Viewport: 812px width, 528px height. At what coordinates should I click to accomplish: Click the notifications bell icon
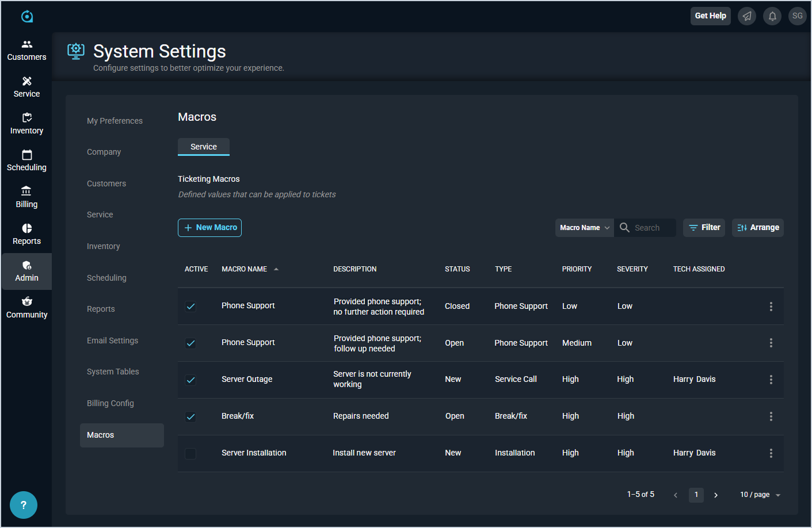(x=772, y=16)
